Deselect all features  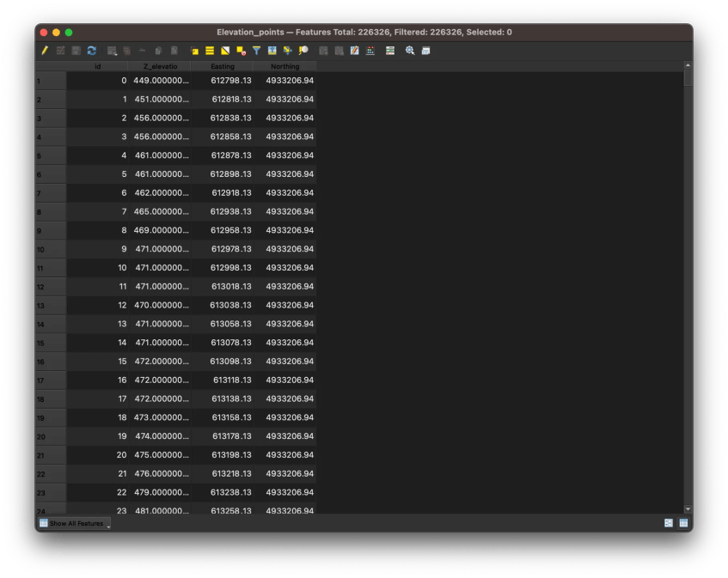(x=241, y=51)
